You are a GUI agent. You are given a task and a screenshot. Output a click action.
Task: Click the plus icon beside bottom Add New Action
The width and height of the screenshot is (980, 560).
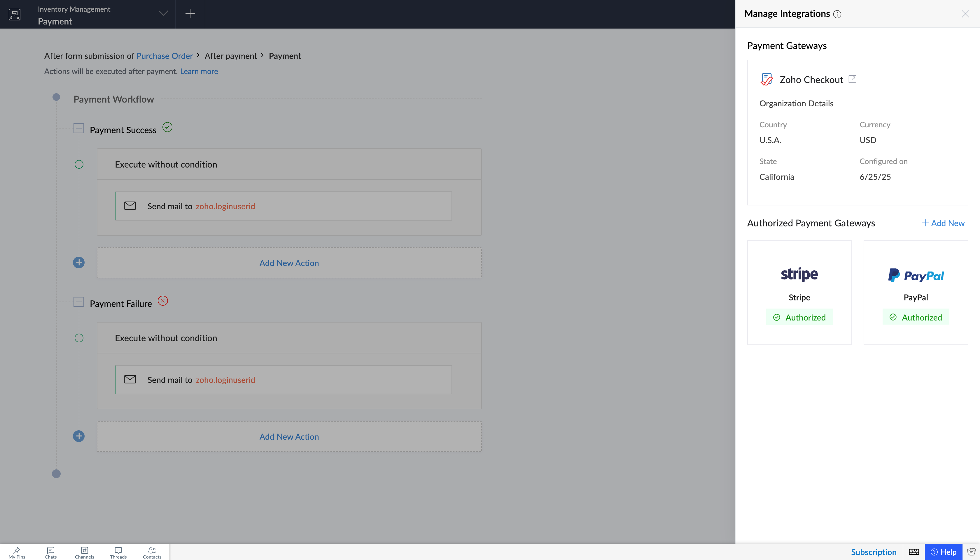[79, 436]
